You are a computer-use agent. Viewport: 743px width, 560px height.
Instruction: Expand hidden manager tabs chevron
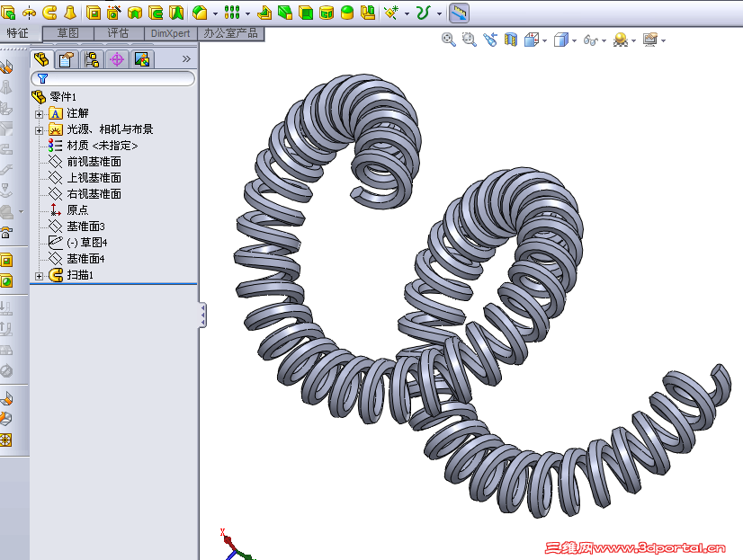point(186,58)
